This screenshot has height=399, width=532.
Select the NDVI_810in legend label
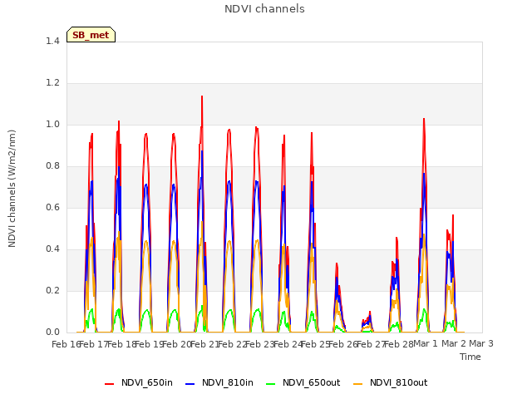228,382
